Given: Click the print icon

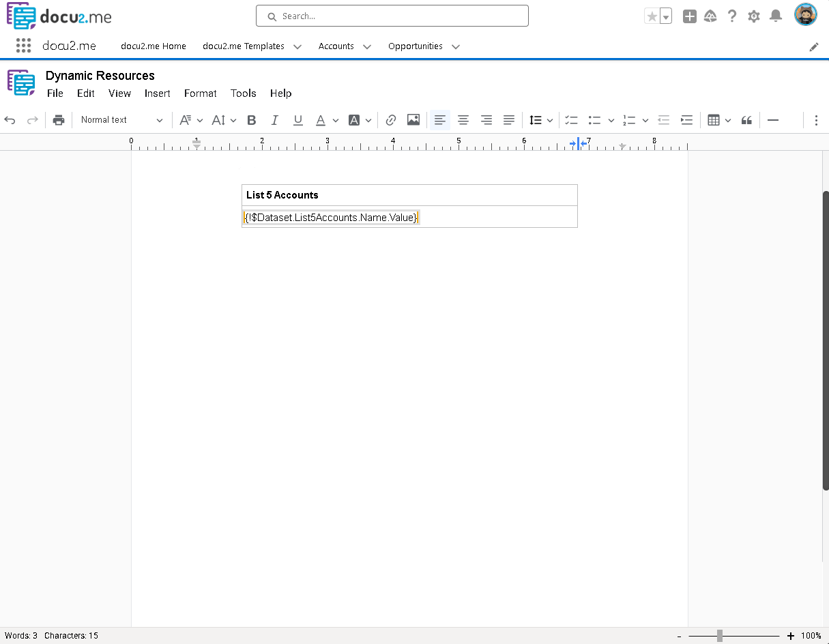Looking at the screenshot, I should pyautogui.click(x=59, y=120).
